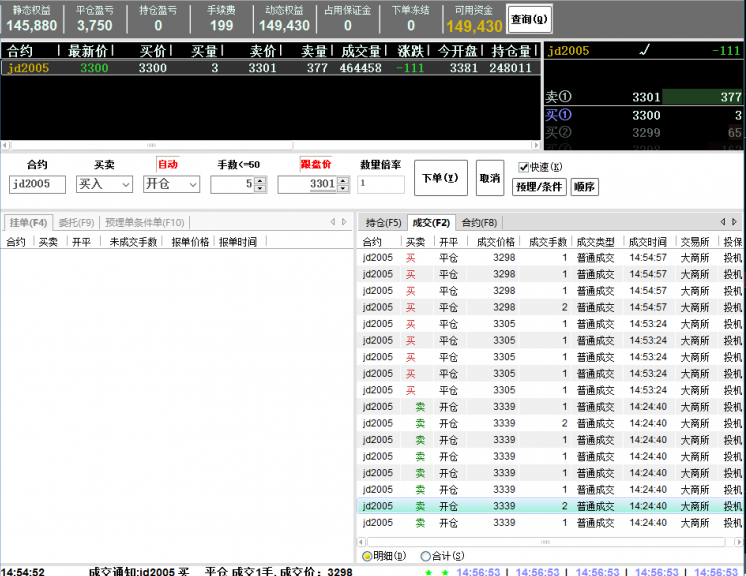Click the red 自动 label toggle
The width and height of the screenshot is (746, 576).
168,165
